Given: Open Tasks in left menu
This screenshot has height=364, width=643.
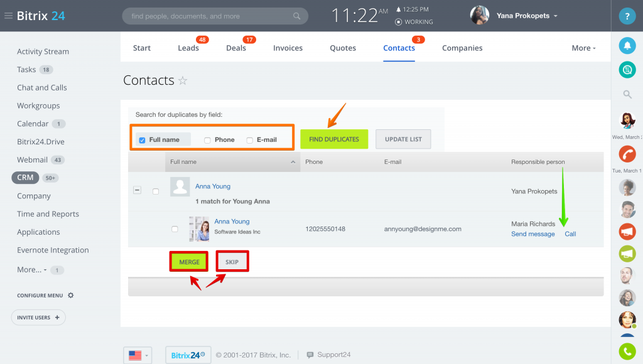Looking at the screenshot, I should click(x=26, y=70).
